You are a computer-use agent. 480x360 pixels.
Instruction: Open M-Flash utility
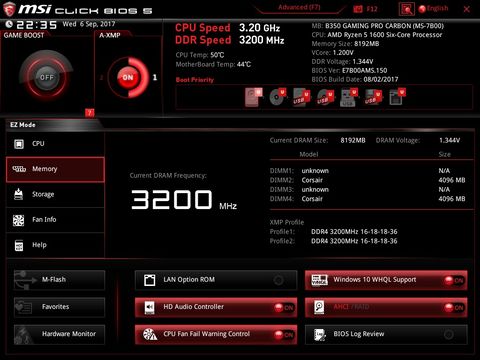[59, 280]
